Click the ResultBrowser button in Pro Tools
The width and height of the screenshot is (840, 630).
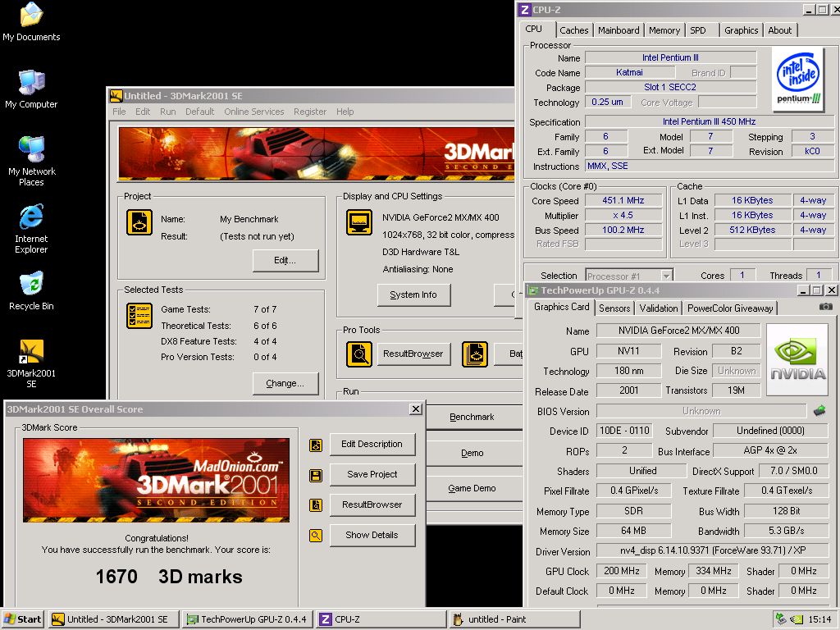point(413,354)
